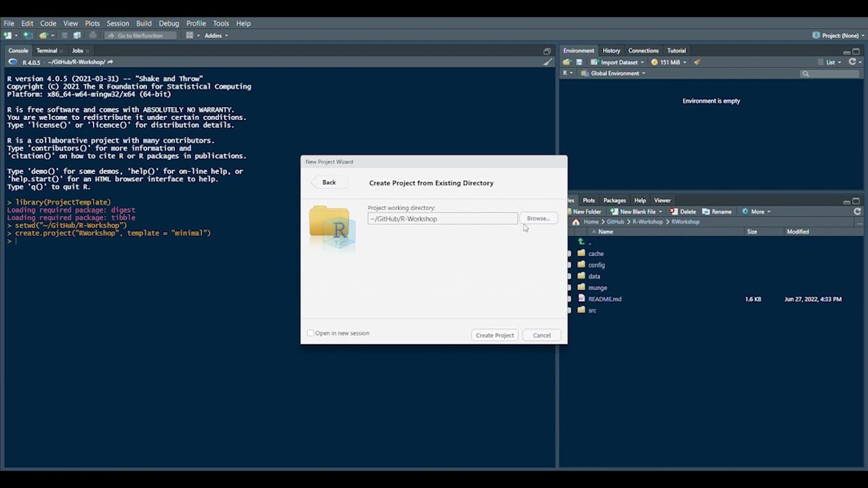The image size is (868, 488).
Task: Click the Print icon in main toolbar
Action: tap(93, 35)
